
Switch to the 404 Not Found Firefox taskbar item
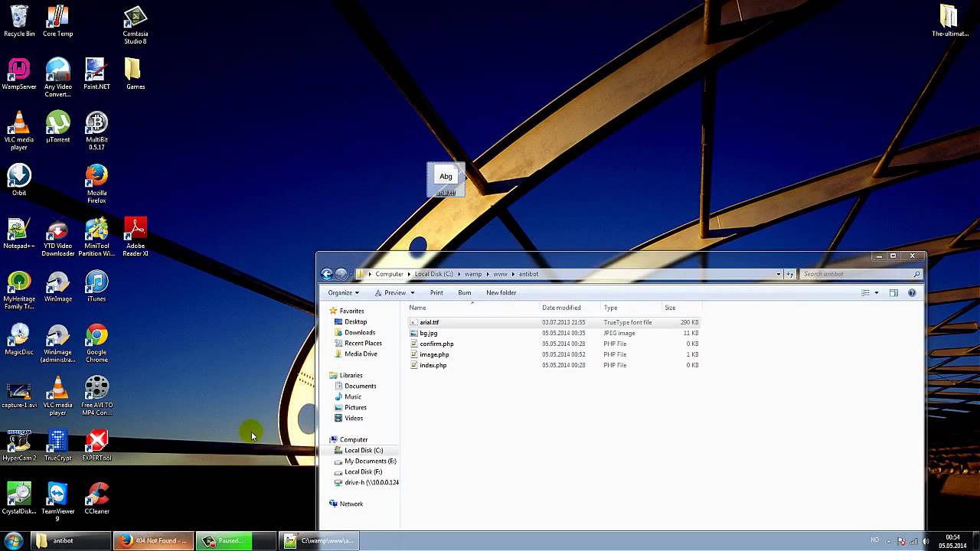pyautogui.click(x=154, y=541)
